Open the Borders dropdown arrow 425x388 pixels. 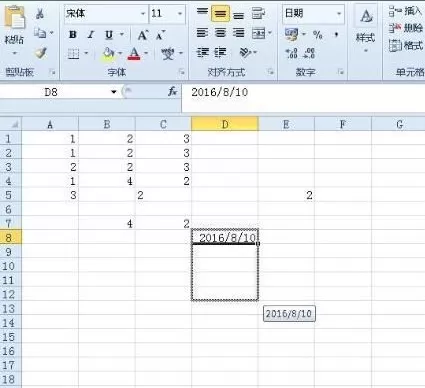[86, 53]
